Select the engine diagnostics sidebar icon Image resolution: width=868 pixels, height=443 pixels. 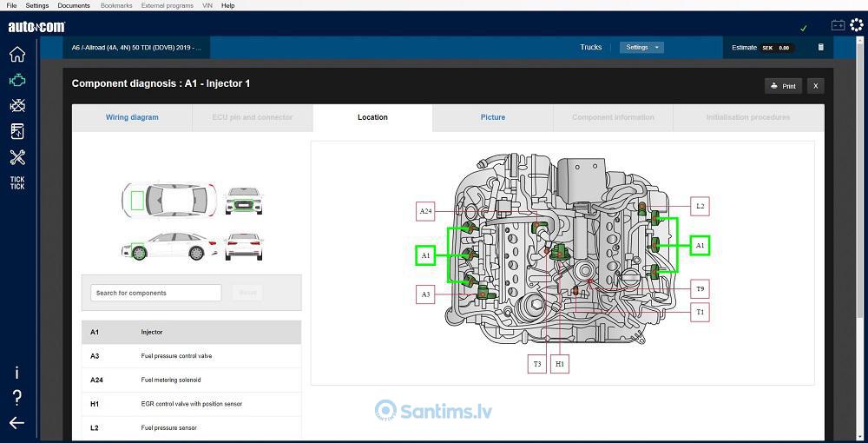click(17, 80)
